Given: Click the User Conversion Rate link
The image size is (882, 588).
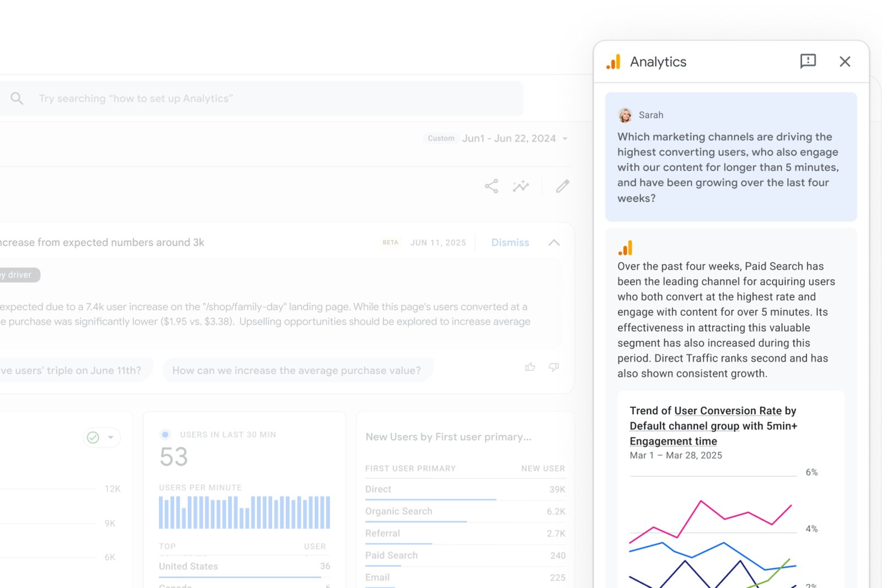Looking at the screenshot, I should coord(728,411).
